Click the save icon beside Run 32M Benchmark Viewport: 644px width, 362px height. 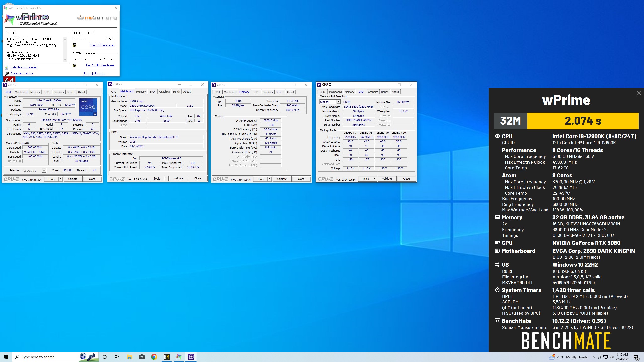[x=75, y=45]
